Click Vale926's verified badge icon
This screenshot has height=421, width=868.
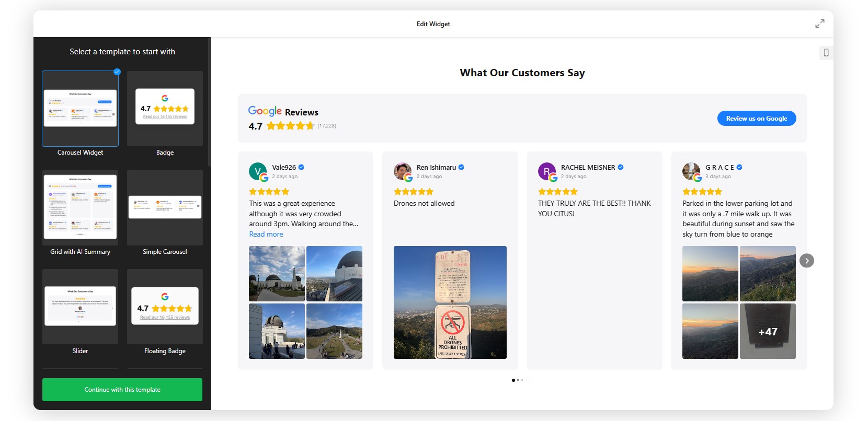pos(301,168)
